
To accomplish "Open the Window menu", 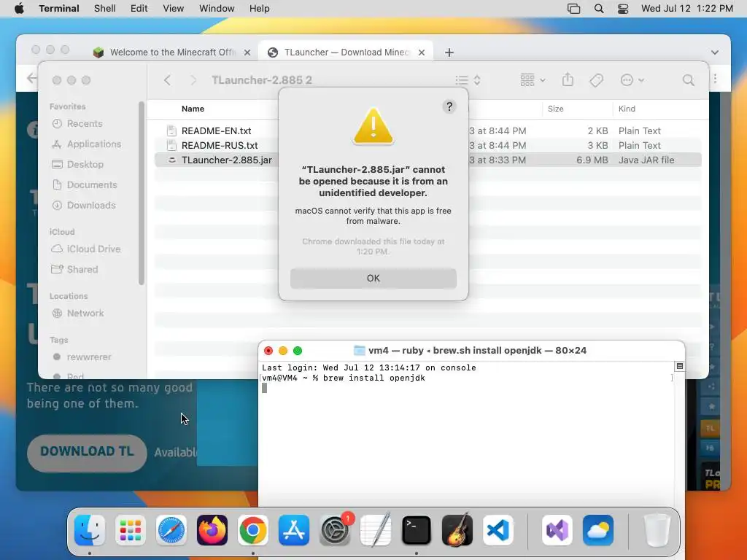I will [216, 9].
